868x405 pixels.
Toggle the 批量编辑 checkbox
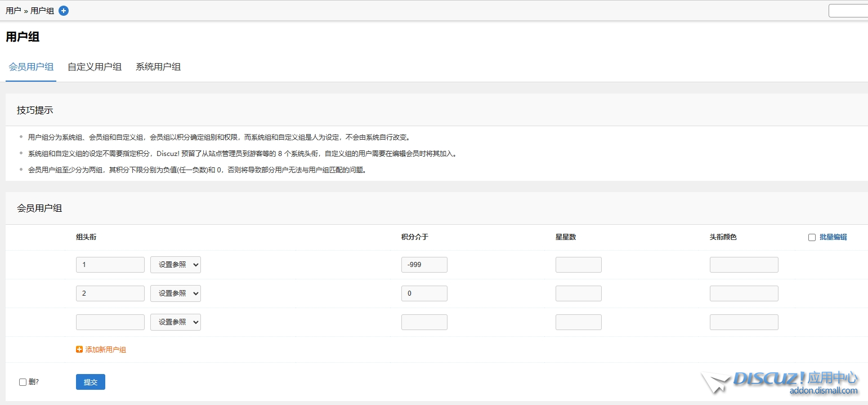(812, 237)
